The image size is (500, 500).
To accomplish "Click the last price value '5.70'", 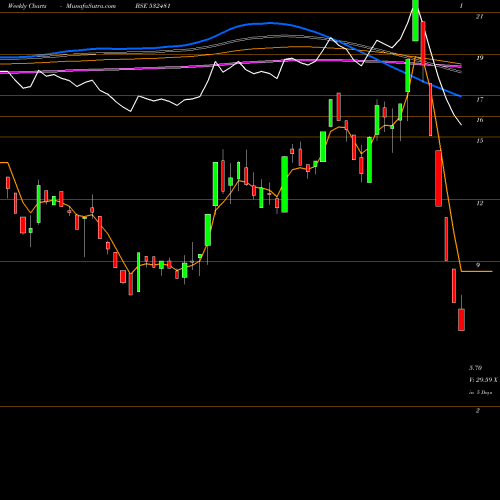I will click(475, 368).
